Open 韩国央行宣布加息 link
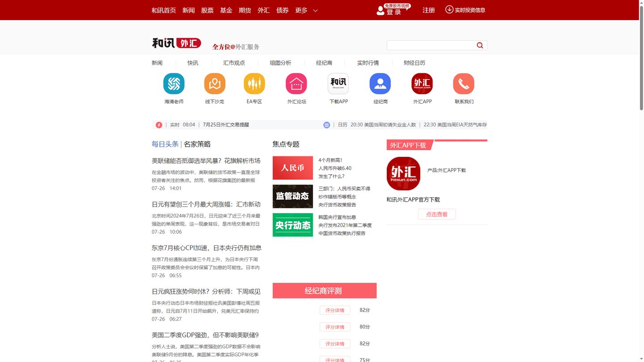This screenshot has height=362, width=644. pos(337,217)
